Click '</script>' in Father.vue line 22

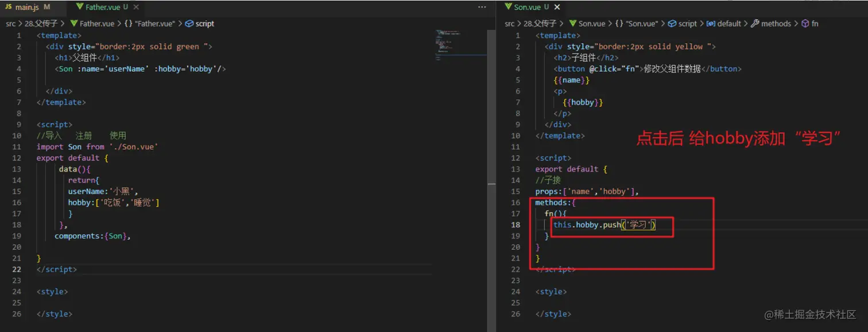click(56, 269)
